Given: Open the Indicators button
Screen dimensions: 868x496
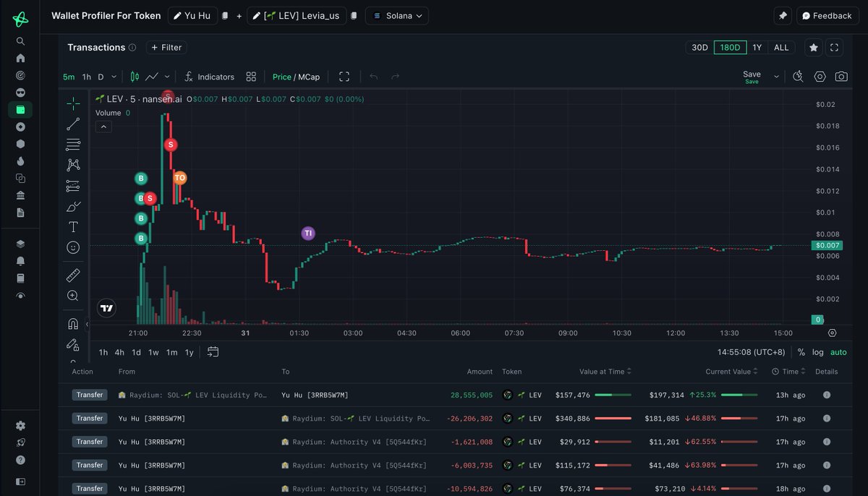Looking at the screenshot, I should 209,77.
